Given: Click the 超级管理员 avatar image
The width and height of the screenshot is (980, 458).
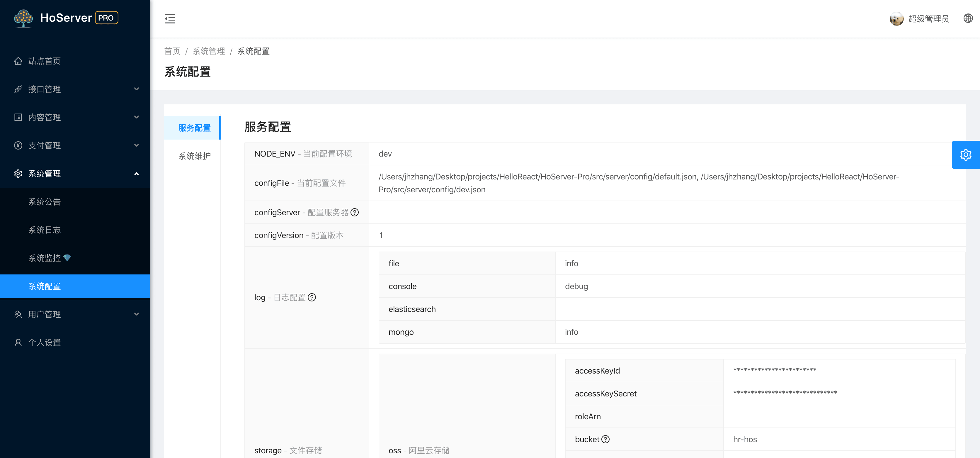Looking at the screenshot, I should (896, 19).
